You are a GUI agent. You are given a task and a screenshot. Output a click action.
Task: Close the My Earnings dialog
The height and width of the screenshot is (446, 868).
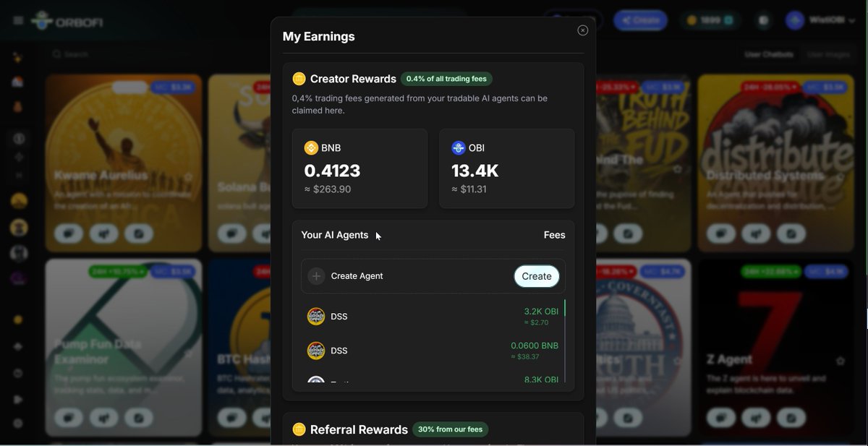[x=583, y=30]
